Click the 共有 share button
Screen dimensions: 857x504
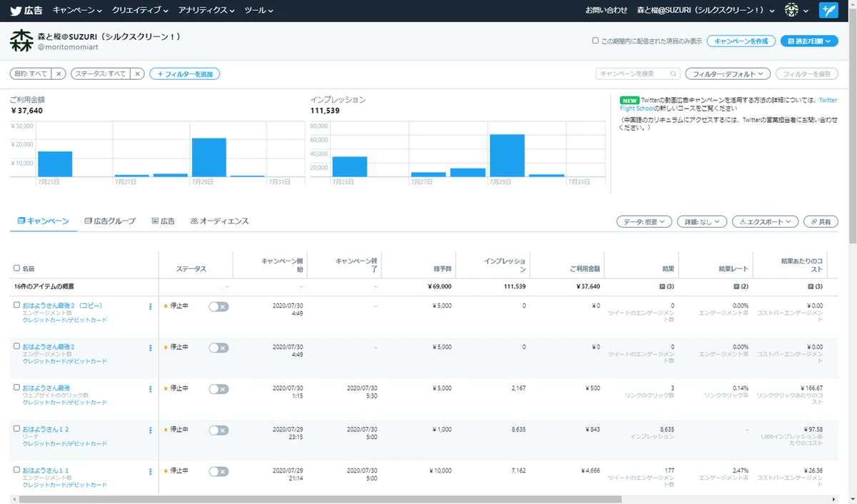point(821,222)
